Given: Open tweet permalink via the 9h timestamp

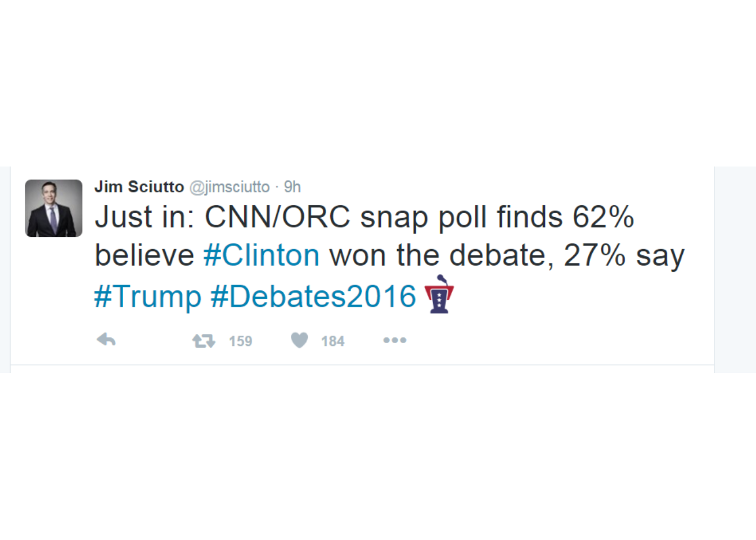Looking at the screenshot, I should coord(292,187).
